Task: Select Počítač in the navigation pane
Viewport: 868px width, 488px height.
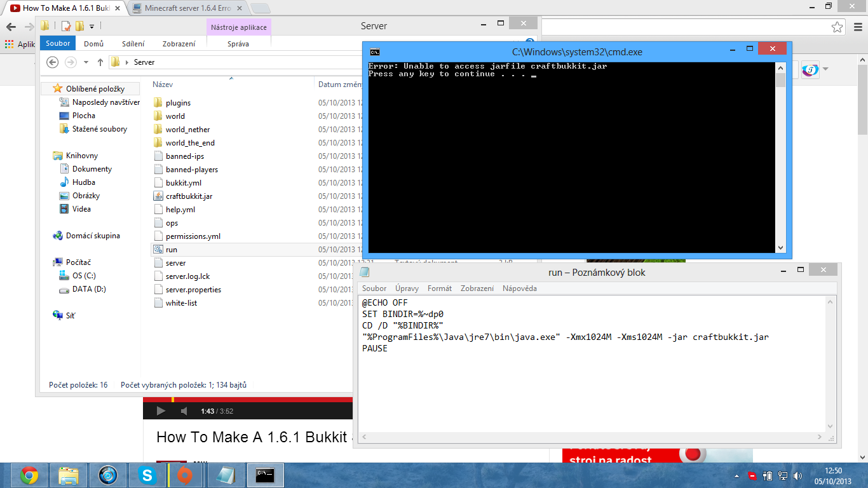Action: click(x=78, y=262)
